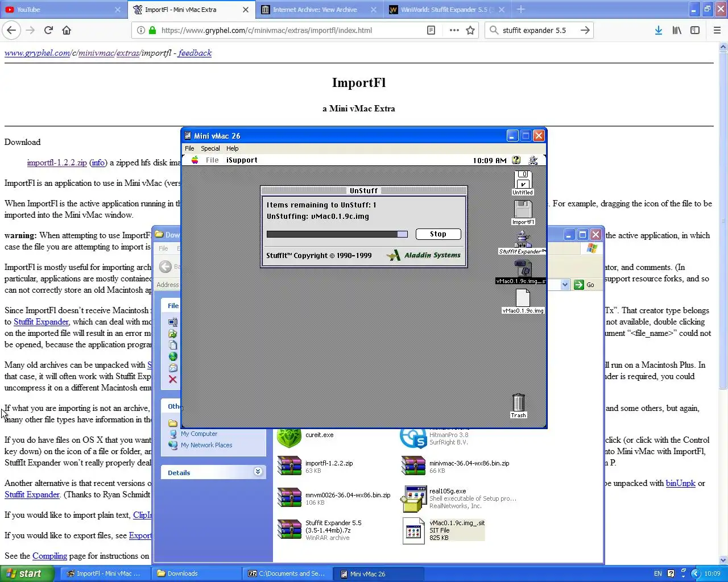
Task: Open reader view icon in address bar
Action: (x=431, y=30)
